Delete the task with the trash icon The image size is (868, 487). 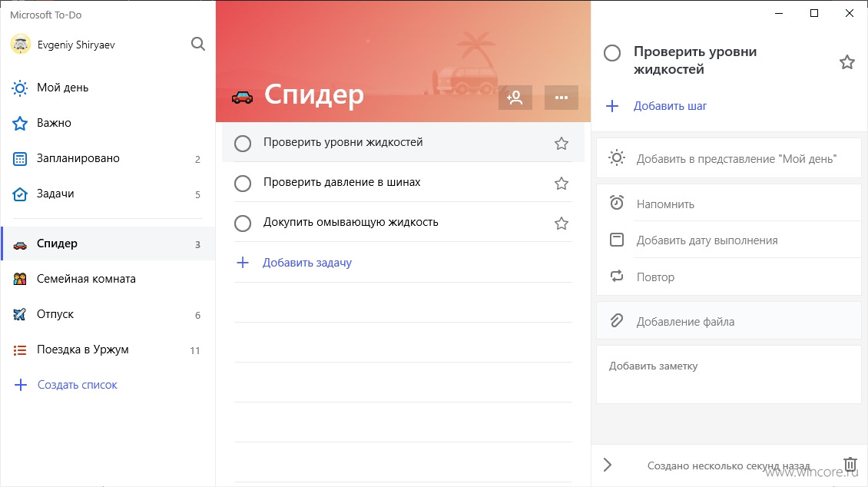pos(850,464)
